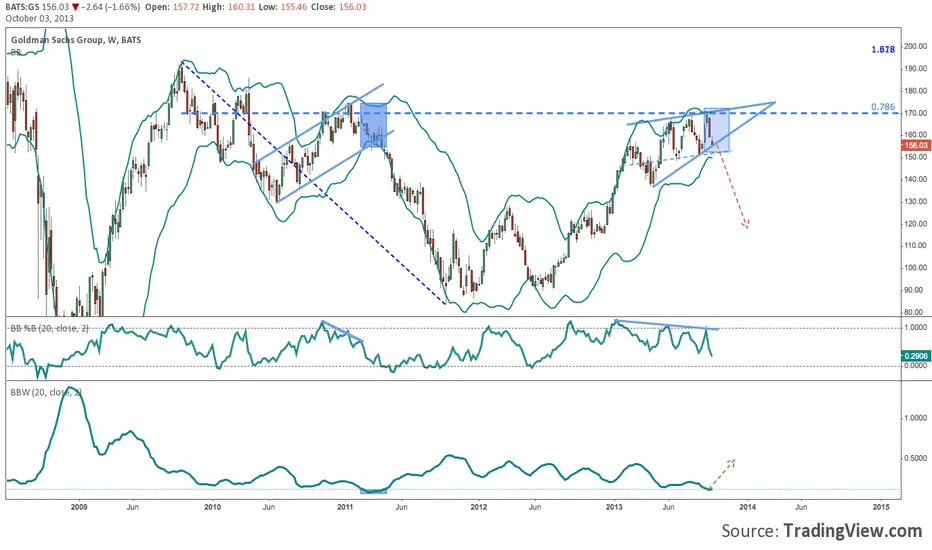Screen dimensions: 932x550
Task: Click the 2012 time axis label
Action: pos(478,507)
